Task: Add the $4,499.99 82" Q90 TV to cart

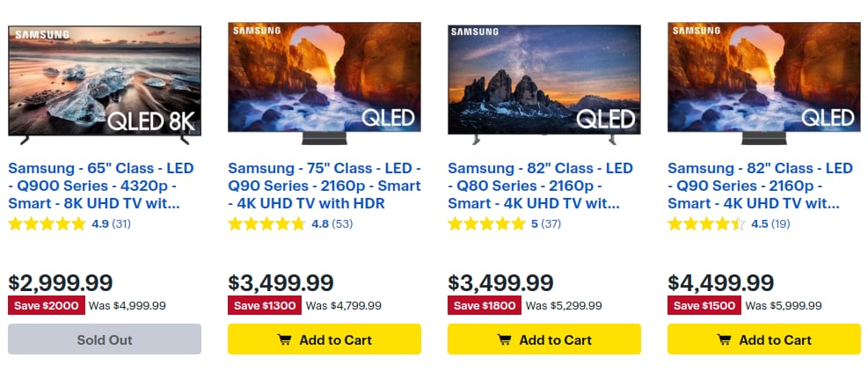Action: coord(763,339)
